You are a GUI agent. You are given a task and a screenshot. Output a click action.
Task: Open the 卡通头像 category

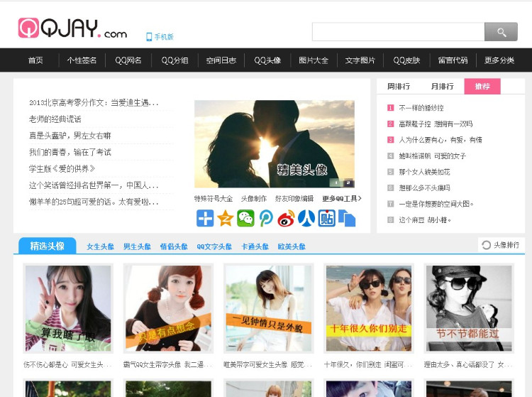(255, 246)
